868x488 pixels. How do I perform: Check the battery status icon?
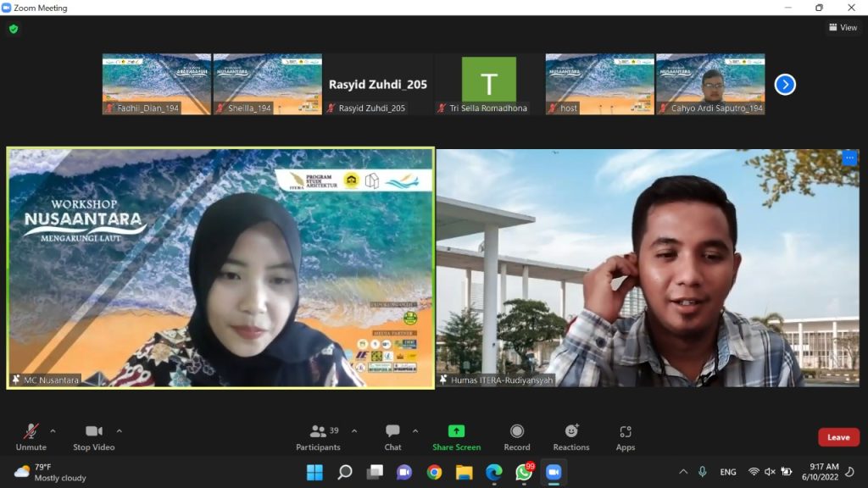(x=786, y=472)
